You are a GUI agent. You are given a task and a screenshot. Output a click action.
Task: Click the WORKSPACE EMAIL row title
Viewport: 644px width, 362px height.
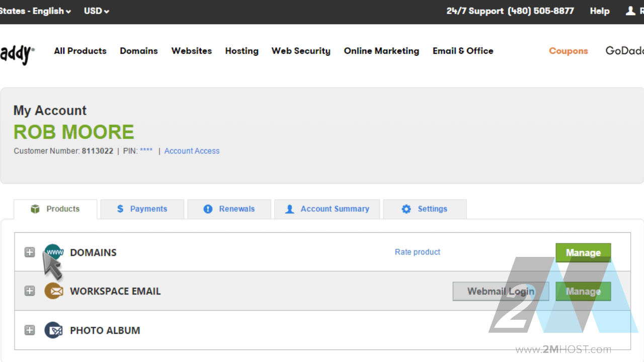[x=115, y=291]
